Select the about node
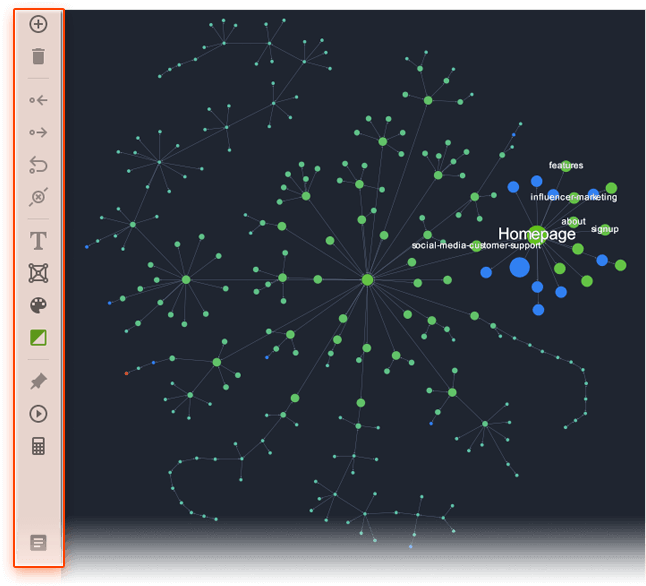646x586 pixels. tap(574, 222)
